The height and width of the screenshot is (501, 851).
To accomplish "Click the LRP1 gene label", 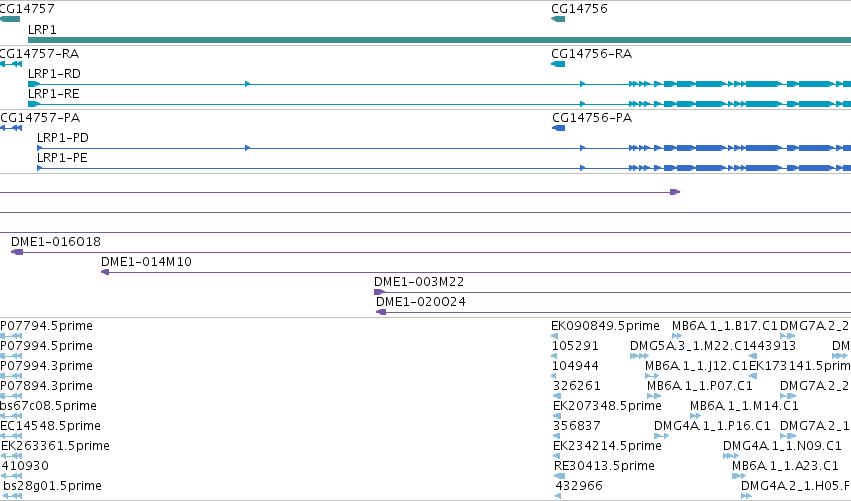I will pos(42,29).
